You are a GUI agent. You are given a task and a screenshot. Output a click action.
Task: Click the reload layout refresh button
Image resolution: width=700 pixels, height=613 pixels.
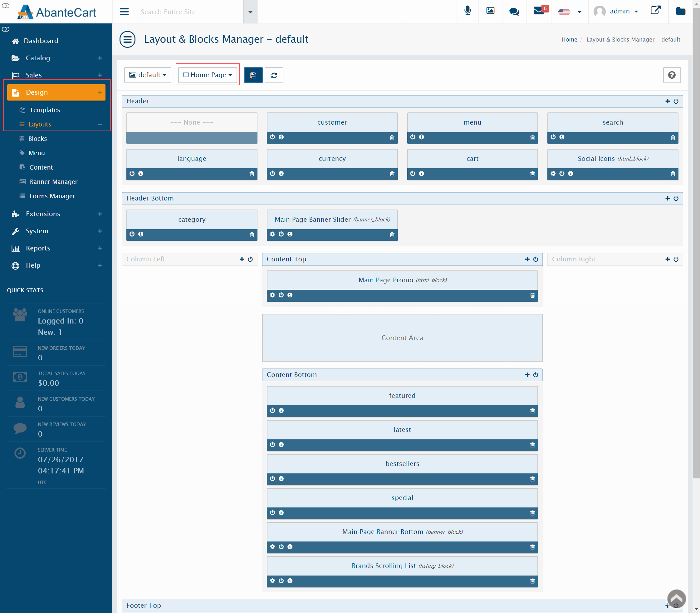click(x=274, y=75)
